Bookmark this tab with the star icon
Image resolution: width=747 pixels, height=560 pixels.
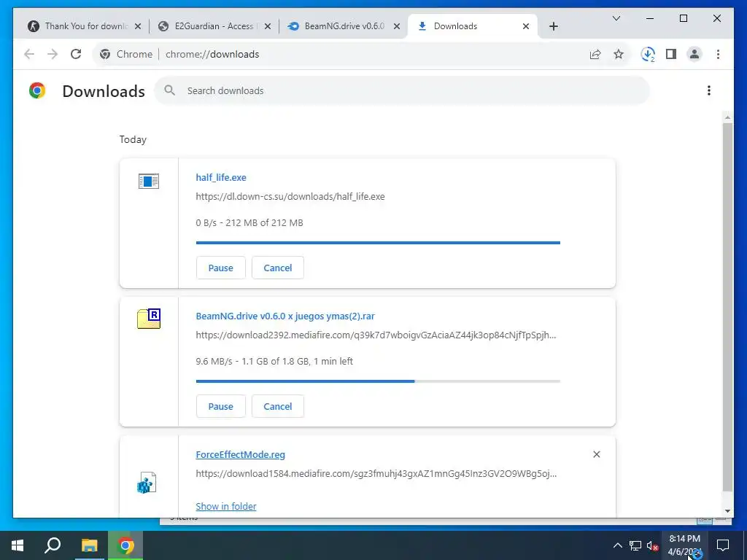[x=619, y=54]
